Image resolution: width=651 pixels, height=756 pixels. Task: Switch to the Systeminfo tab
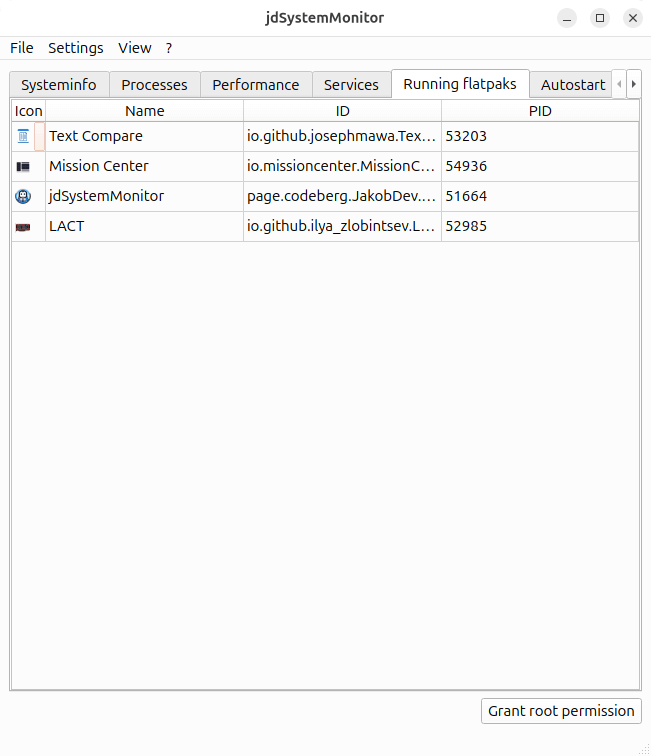coord(59,85)
